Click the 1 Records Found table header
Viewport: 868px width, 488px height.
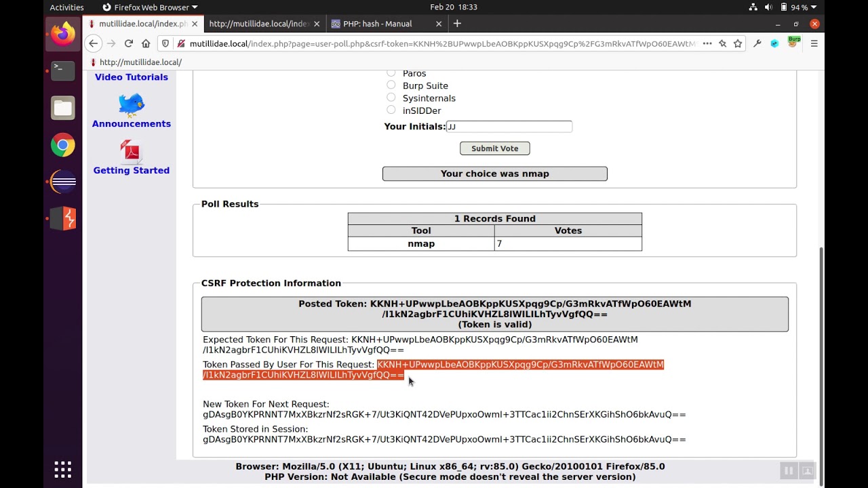(x=495, y=219)
